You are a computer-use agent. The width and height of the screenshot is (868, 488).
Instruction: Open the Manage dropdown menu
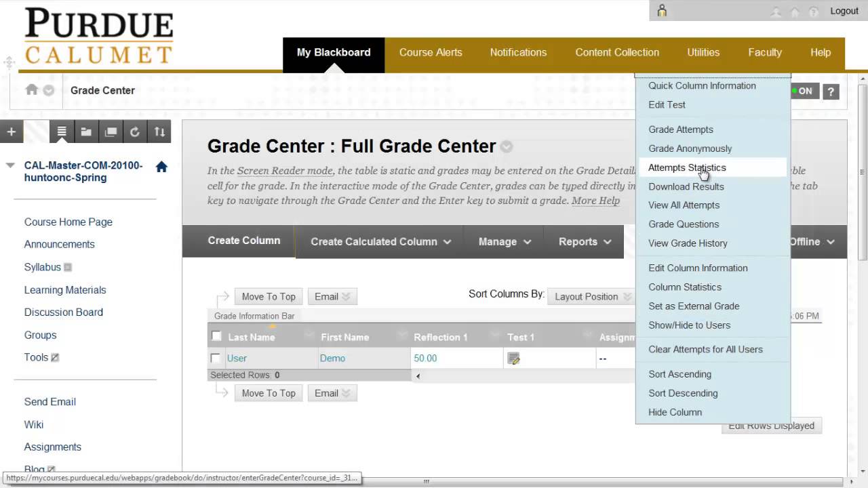click(x=505, y=241)
